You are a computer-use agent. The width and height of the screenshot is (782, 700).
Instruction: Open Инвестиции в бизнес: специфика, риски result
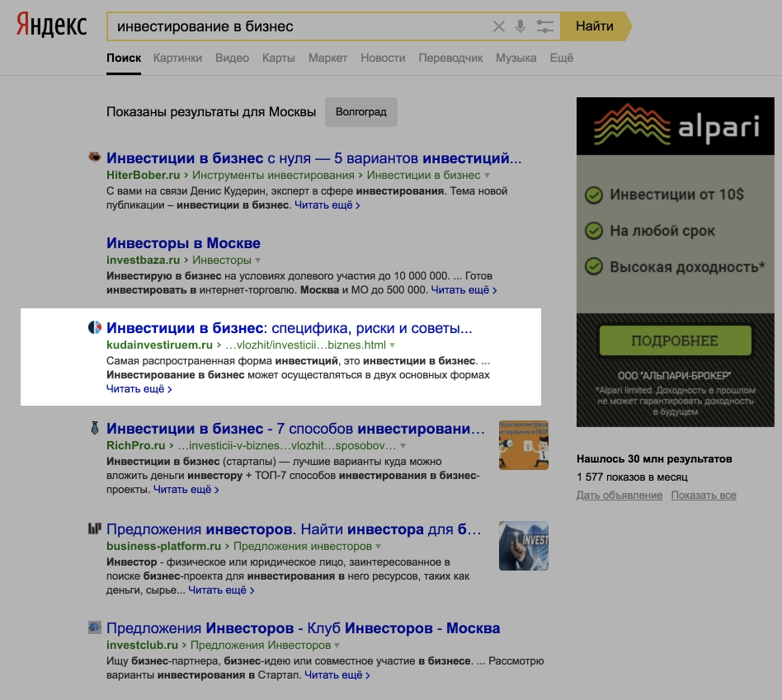[290, 327]
